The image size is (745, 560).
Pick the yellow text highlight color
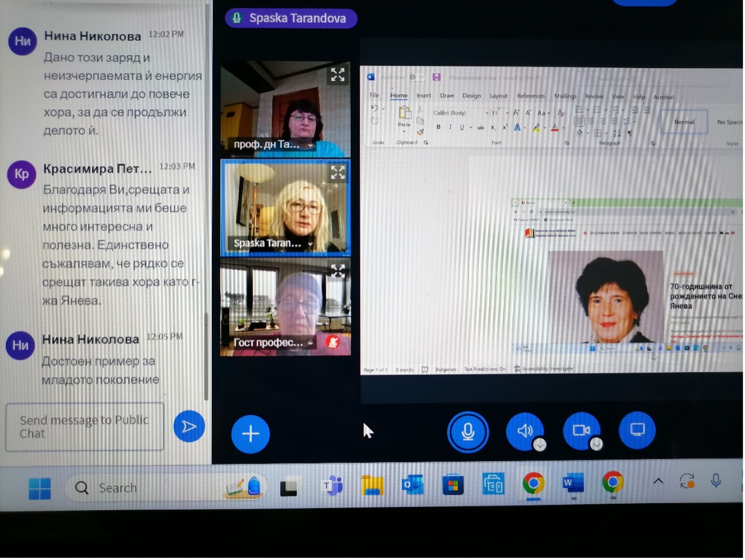(x=536, y=128)
